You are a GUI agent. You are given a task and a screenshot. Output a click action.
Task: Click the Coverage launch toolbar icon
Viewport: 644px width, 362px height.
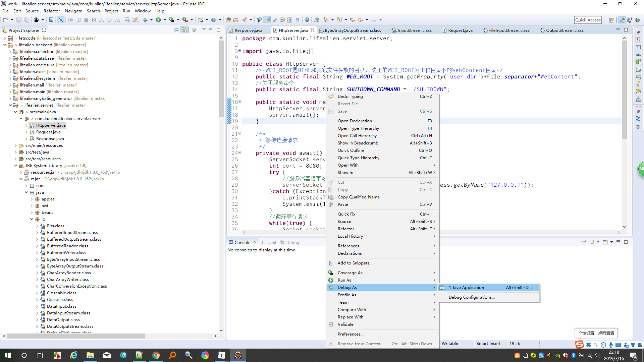pos(172,20)
